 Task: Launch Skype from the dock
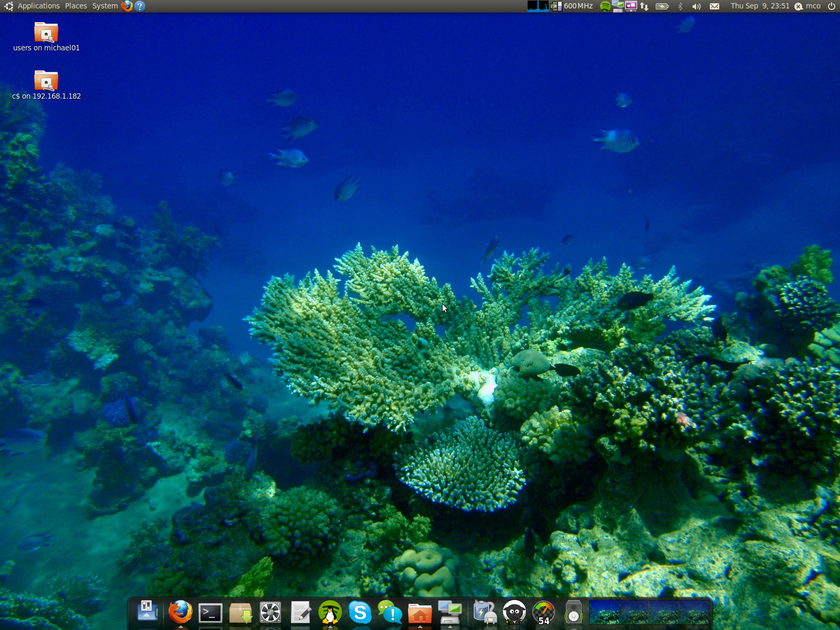point(360,612)
